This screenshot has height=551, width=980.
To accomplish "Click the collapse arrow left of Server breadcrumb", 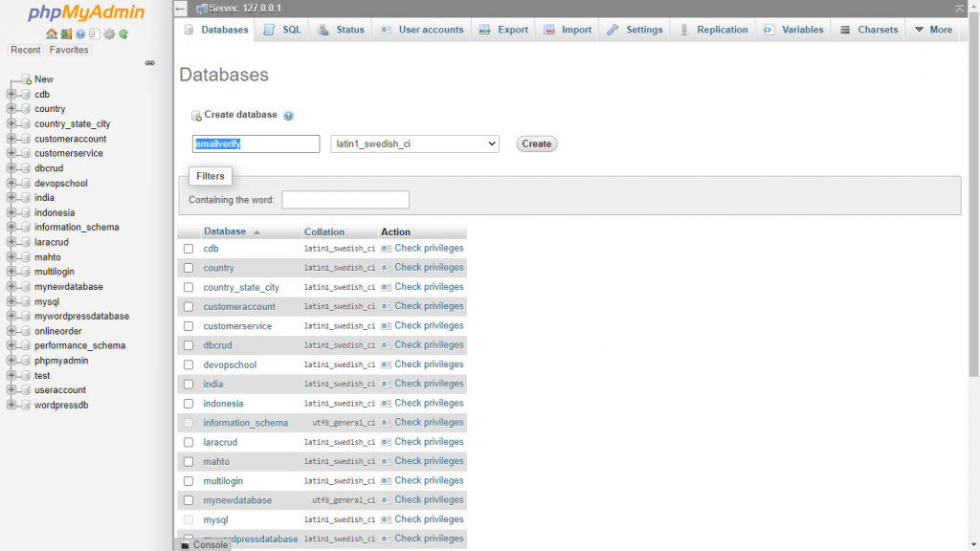I will [x=180, y=9].
